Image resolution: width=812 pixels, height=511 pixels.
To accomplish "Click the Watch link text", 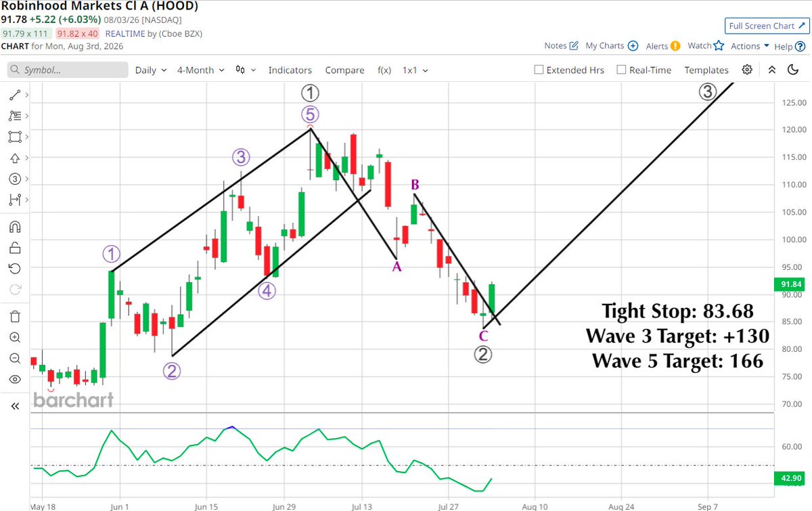I will 699,46.
